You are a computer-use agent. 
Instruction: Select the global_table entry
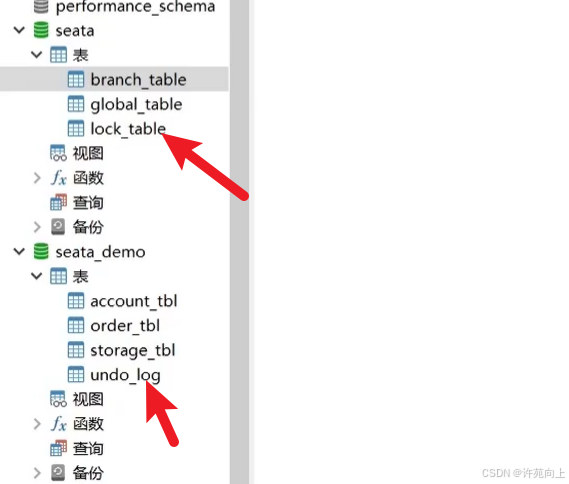tap(136, 105)
